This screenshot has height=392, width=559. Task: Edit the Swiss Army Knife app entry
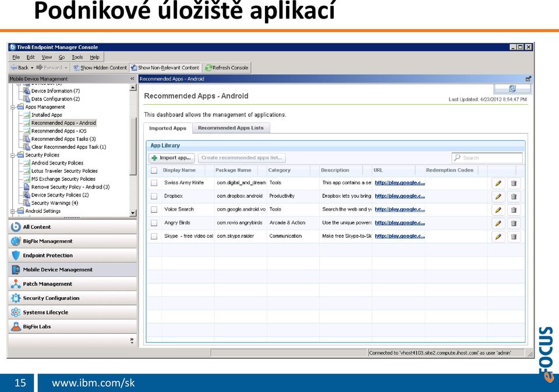point(498,183)
